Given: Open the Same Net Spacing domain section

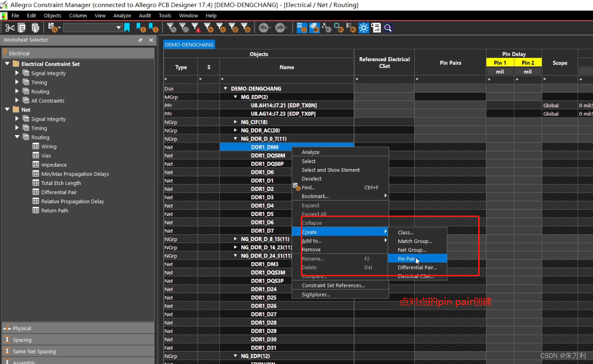Looking at the screenshot, I should coord(78,351).
